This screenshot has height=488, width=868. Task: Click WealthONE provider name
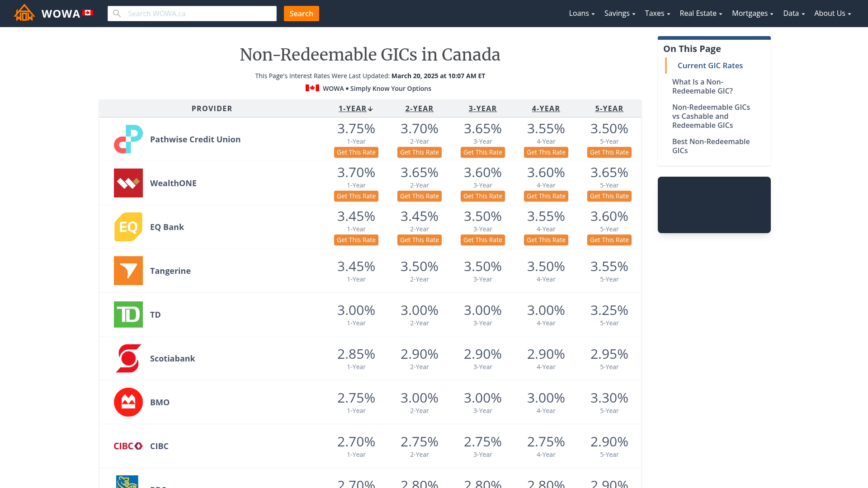(x=173, y=183)
